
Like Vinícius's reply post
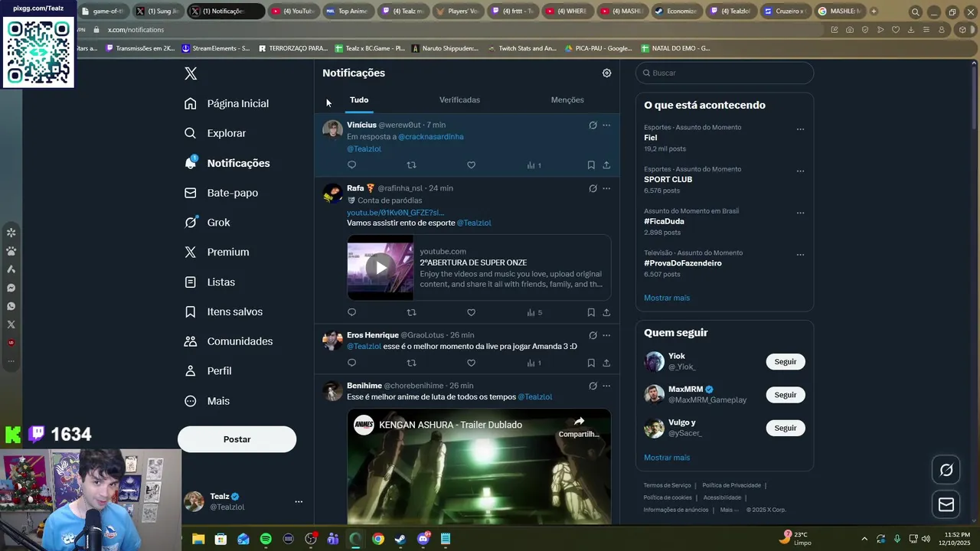point(471,165)
